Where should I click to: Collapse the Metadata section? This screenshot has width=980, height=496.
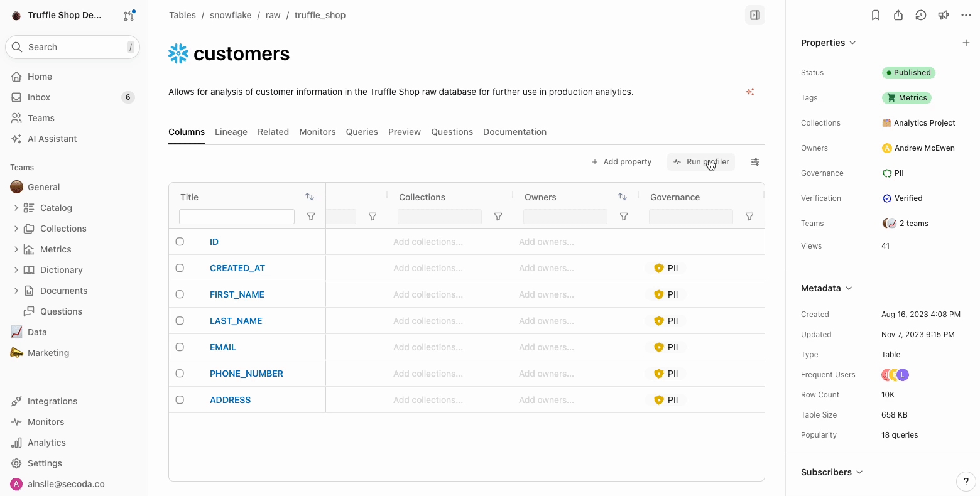point(827,288)
